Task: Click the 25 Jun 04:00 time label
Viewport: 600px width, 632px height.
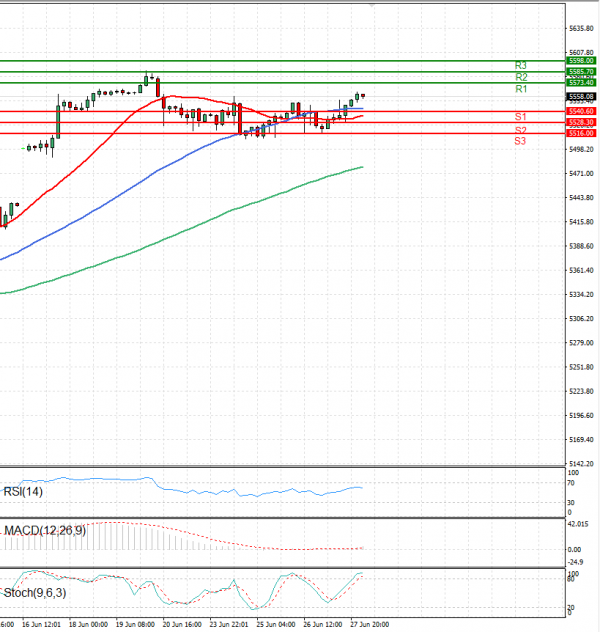Action: pos(276,625)
